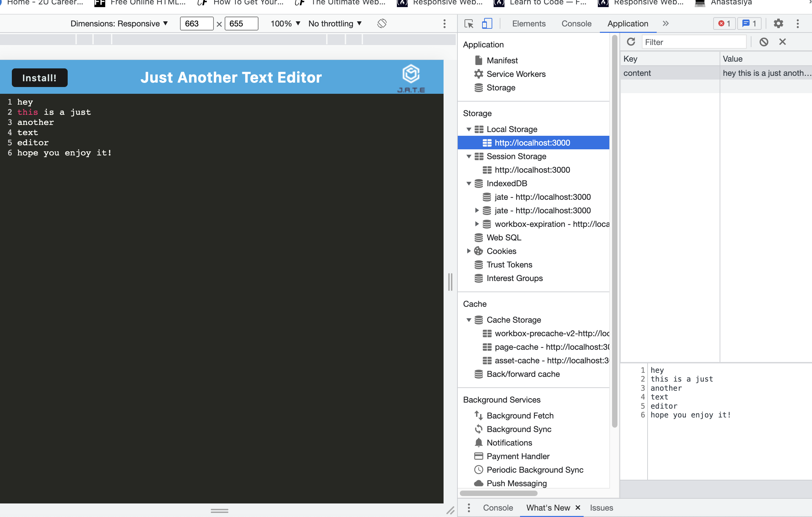Rotate the viewport orientation
The height and width of the screenshot is (517, 812).
[381, 23]
